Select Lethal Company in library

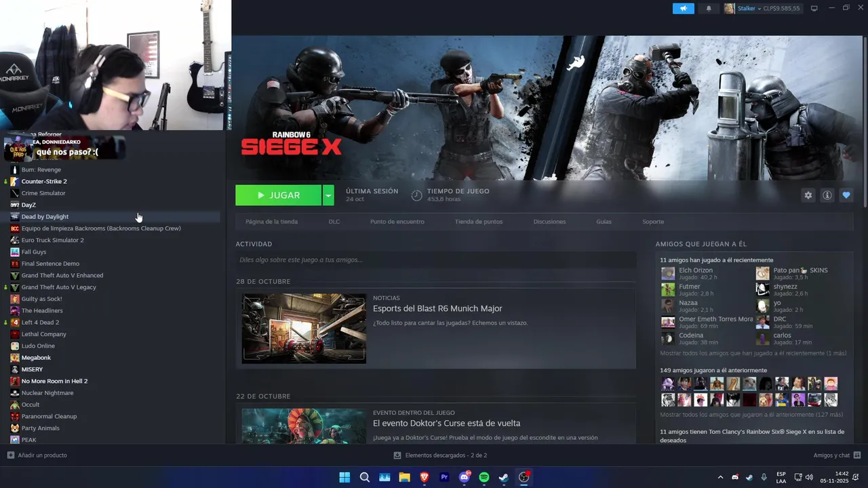coord(44,334)
